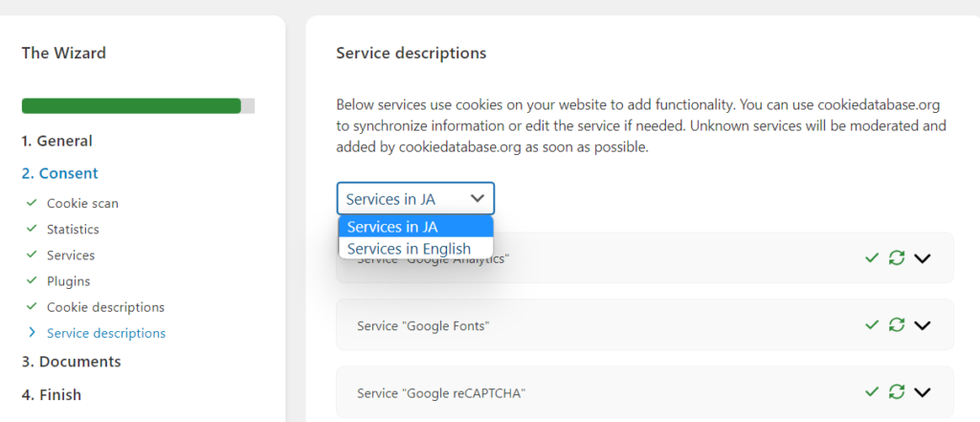Open the 3. Documents section
980x422 pixels.
coord(71,362)
